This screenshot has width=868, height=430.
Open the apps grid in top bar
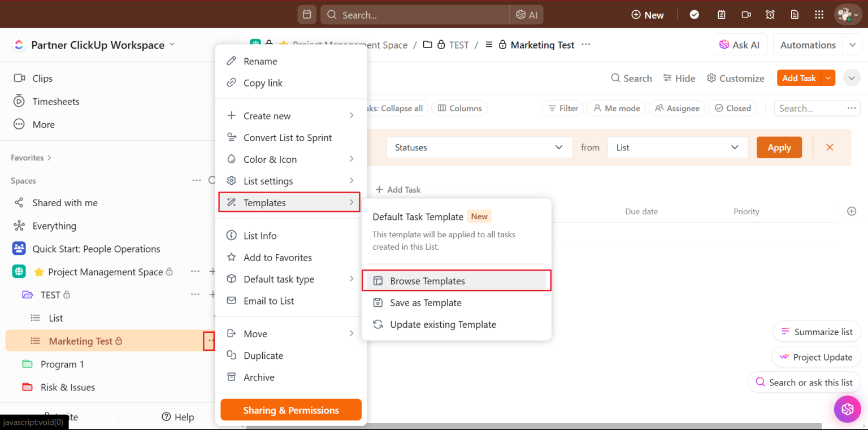(x=819, y=14)
